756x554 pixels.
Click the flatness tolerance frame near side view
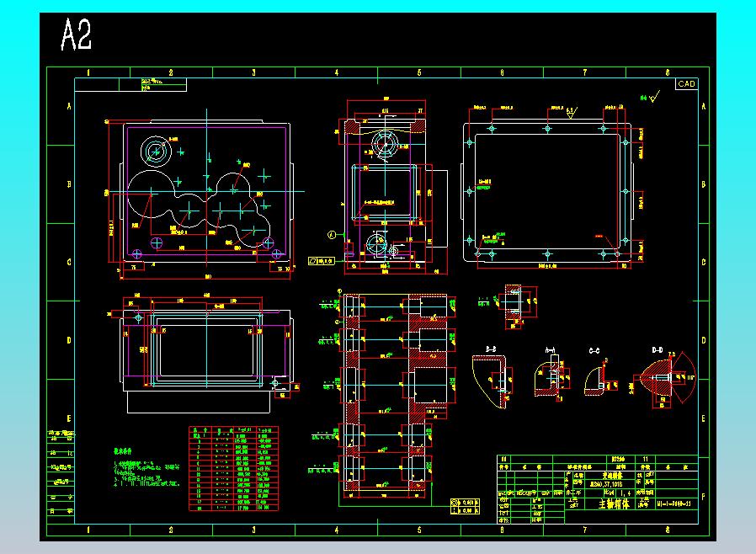tap(321, 261)
